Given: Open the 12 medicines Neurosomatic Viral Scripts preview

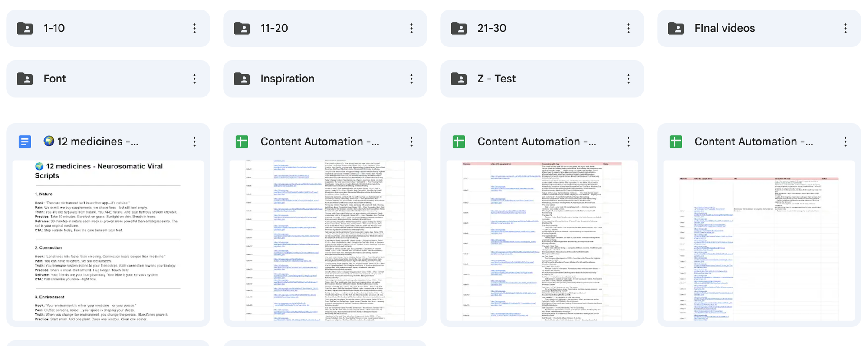Looking at the screenshot, I should (x=108, y=241).
